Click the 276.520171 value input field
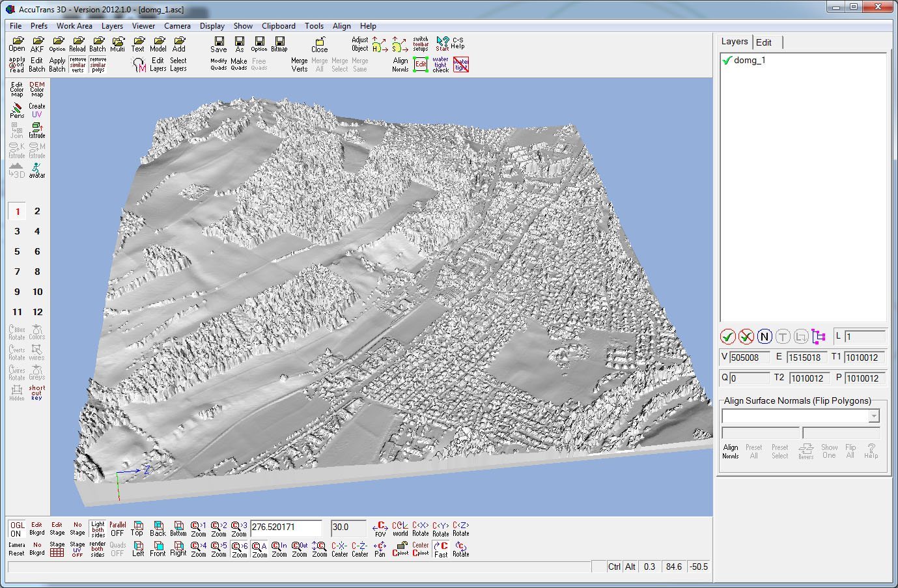This screenshot has height=588, width=898. coord(286,527)
